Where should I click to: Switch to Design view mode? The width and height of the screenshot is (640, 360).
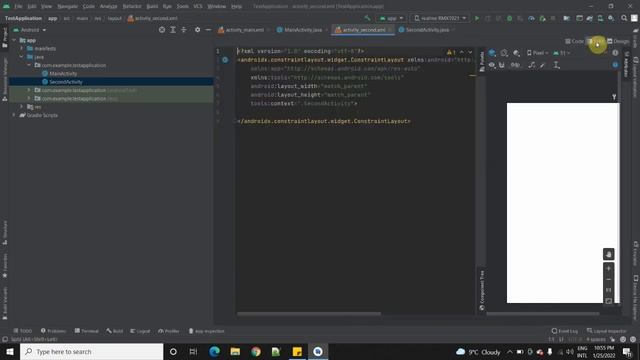tap(618, 41)
